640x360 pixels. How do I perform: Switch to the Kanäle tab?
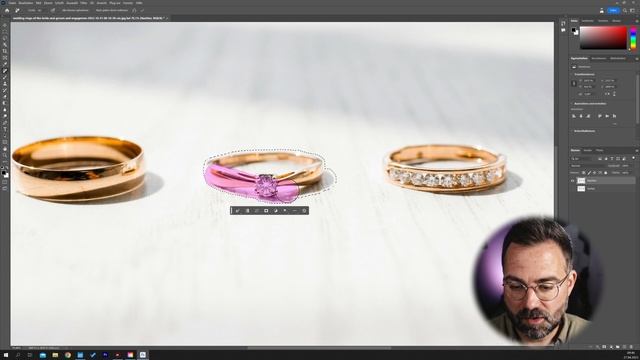[588, 150]
